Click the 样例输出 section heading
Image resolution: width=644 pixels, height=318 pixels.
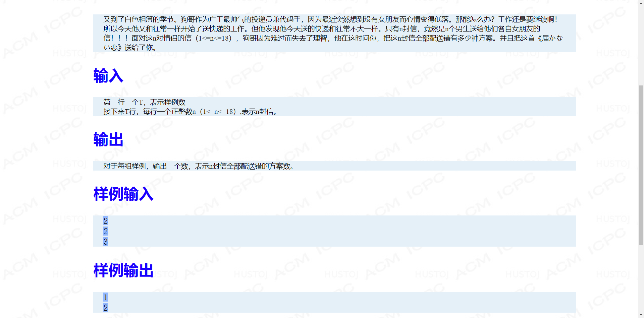pyautogui.click(x=123, y=270)
